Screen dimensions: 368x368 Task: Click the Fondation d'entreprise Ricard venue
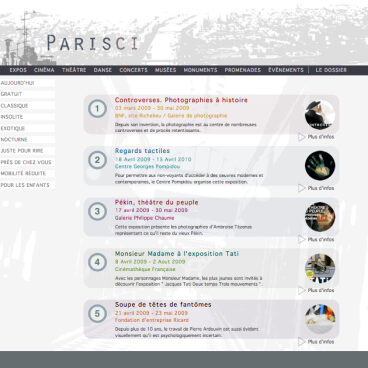coord(152,320)
